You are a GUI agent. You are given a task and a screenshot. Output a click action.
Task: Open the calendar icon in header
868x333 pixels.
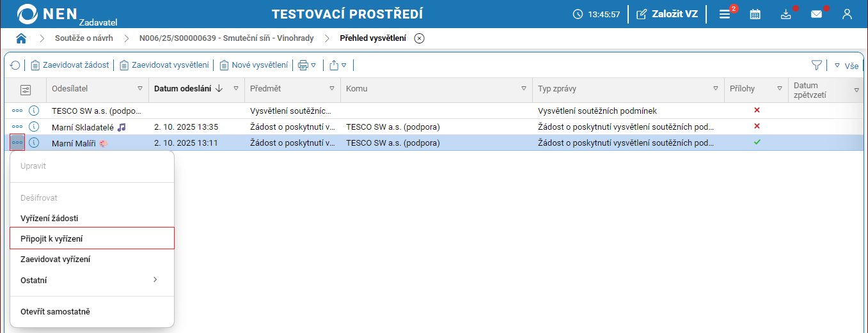point(755,14)
